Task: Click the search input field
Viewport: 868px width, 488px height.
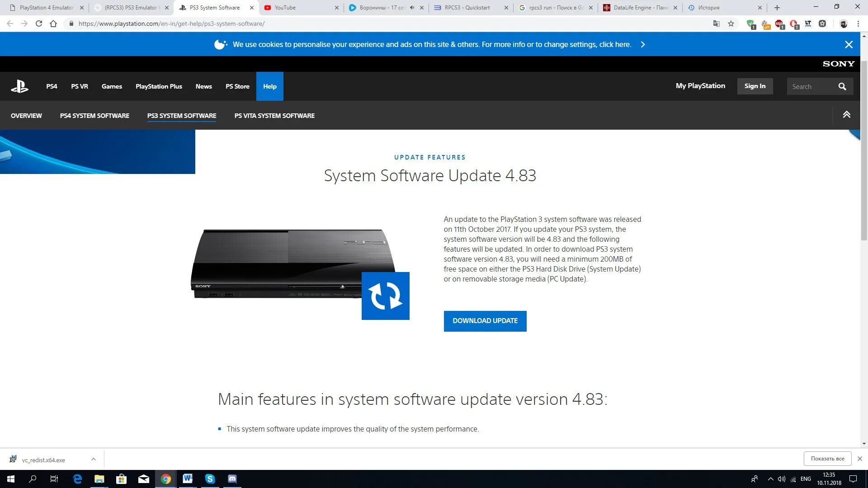Action: (x=814, y=86)
